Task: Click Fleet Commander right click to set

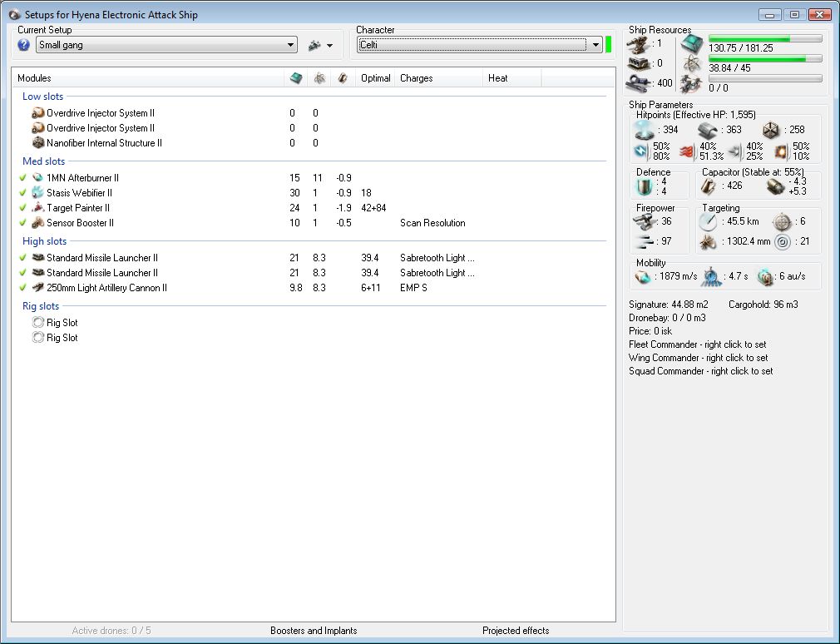Action: click(698, 344)
